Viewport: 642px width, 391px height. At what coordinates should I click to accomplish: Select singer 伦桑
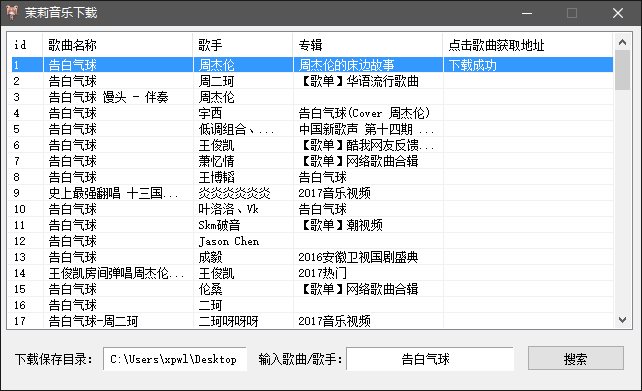pos(210,289)
